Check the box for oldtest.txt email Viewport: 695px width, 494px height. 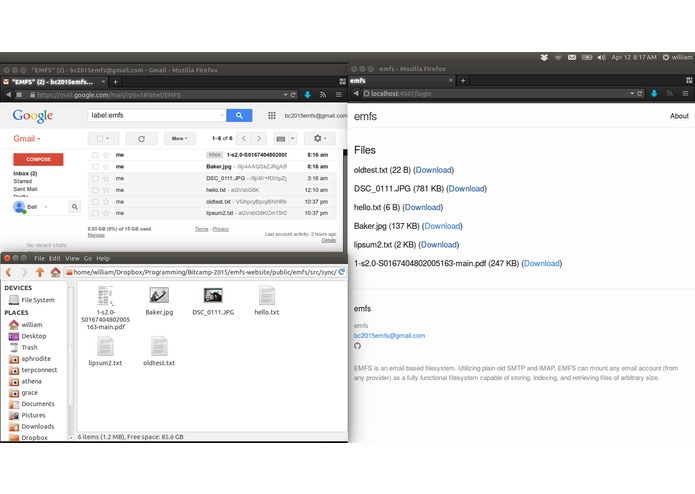point(95,202)
